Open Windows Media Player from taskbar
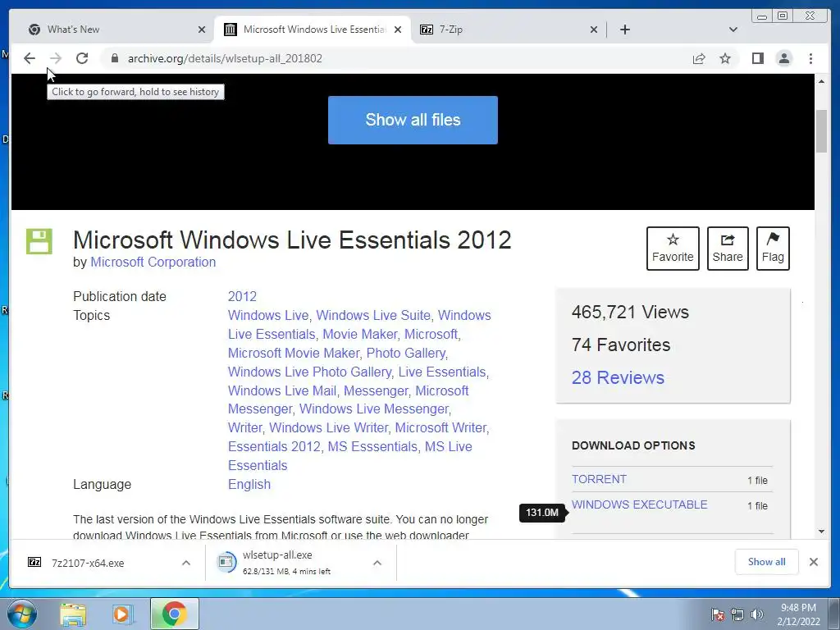Screen dimensions: 840x630 122,614
